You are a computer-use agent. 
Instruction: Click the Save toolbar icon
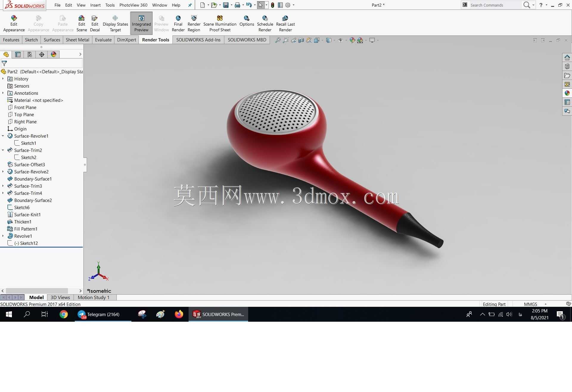pyautogui.click(x=226, y=5)
